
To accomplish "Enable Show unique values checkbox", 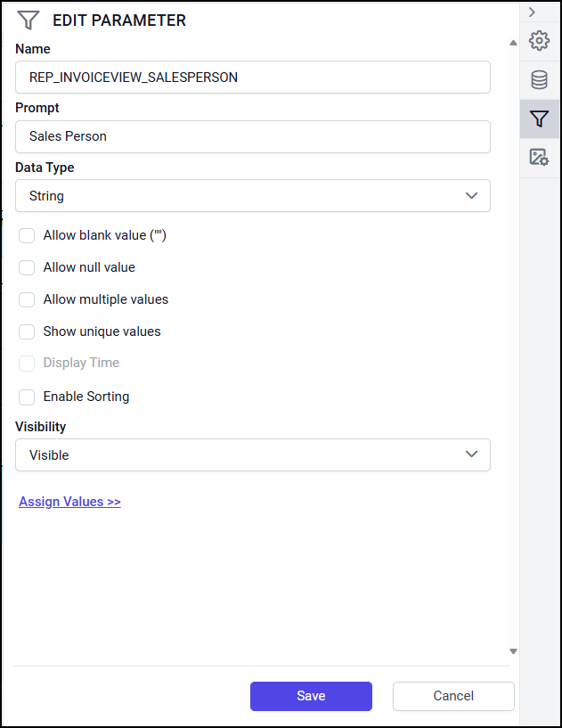I will (x=27, y=331).
